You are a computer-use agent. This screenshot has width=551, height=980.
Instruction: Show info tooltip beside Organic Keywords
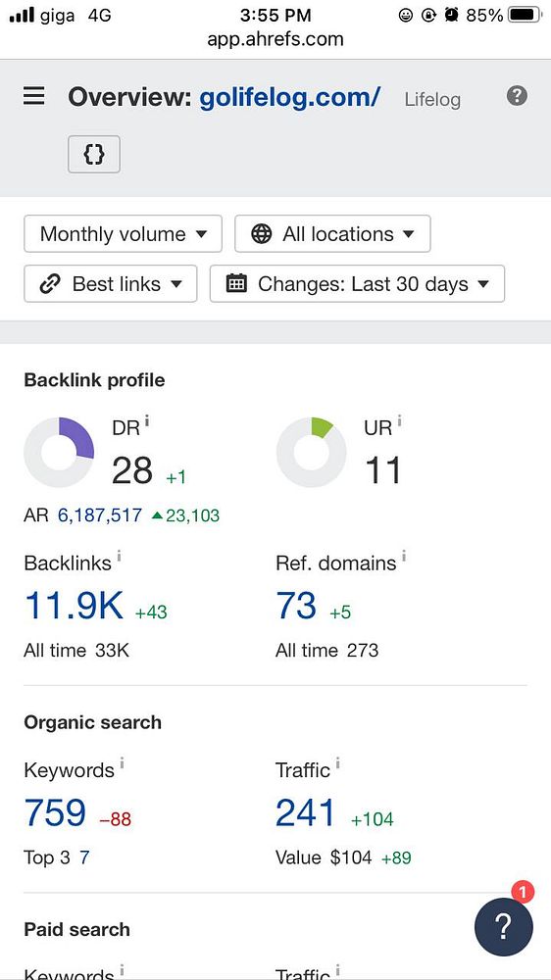click(x=122, y=763)
